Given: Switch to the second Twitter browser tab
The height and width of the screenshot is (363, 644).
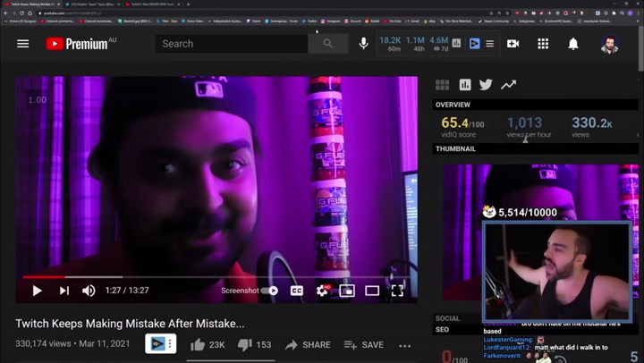Looking at the screenshot, I should tap(92, 4).
